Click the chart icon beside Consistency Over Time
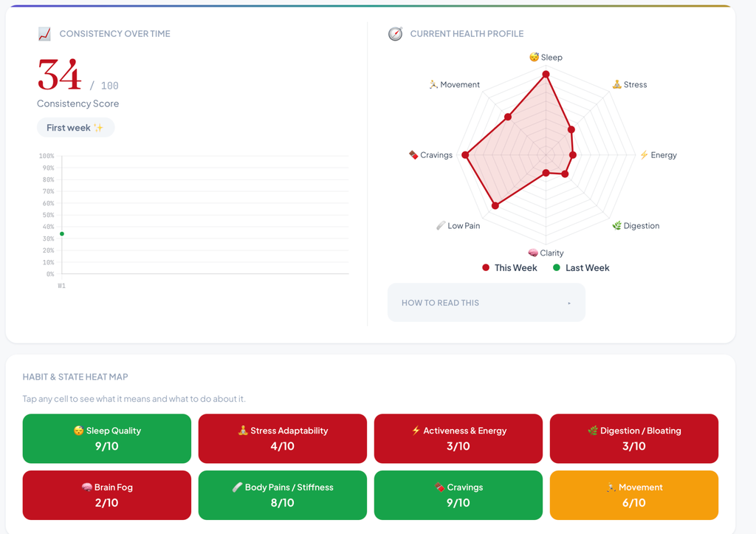Viewport: 756px width, 534px height. [44, 34]
